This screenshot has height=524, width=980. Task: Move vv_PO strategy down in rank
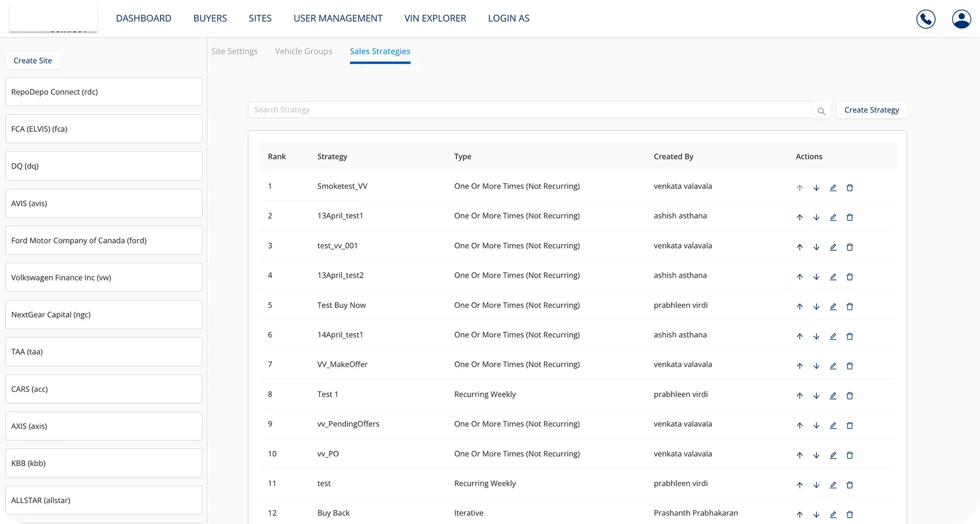816,455
